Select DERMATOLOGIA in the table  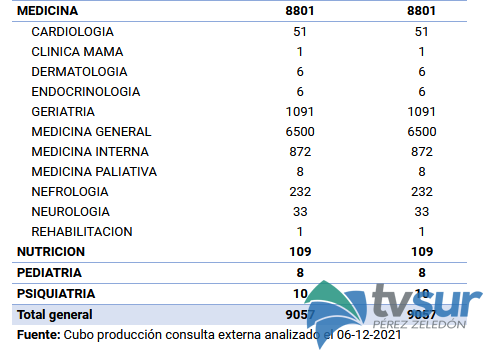[x=79, y=72]
